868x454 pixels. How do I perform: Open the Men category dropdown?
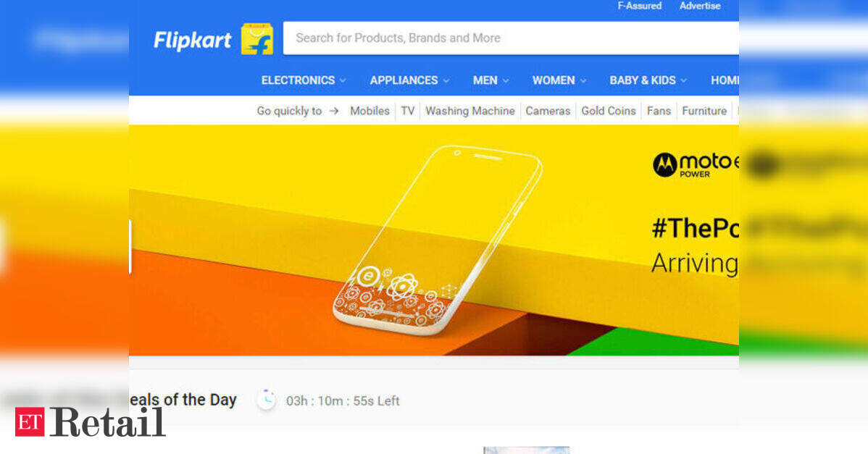pyautogui.click(x=491, y=80)
